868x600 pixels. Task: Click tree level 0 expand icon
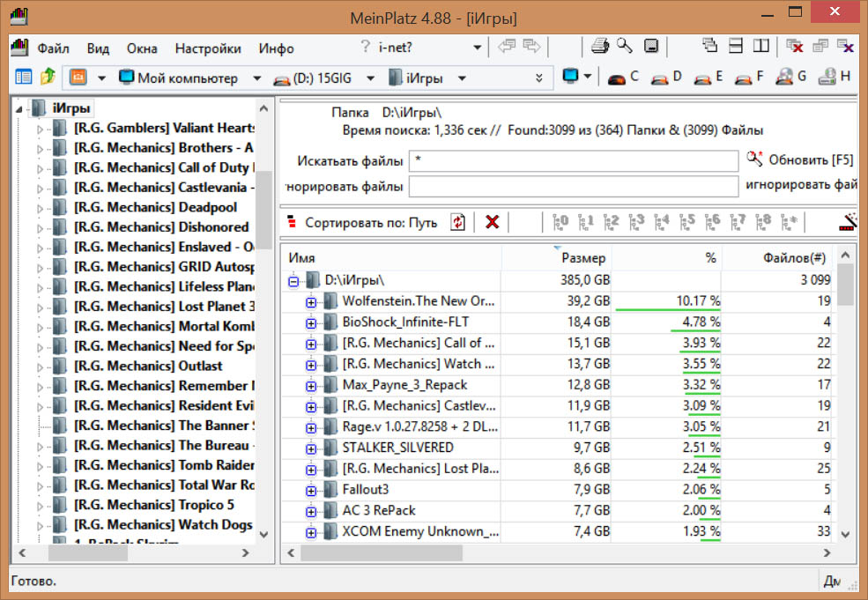560,222
